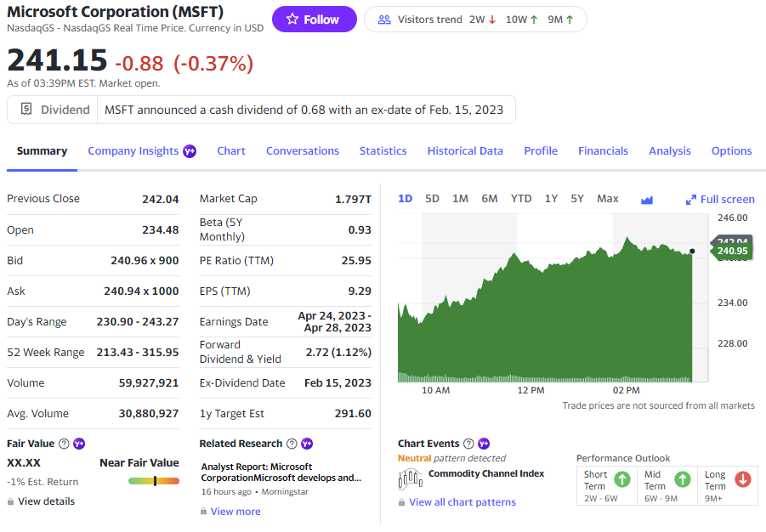
Task: Click the visitors trend people icon
Action: click(x=386, y=19)
